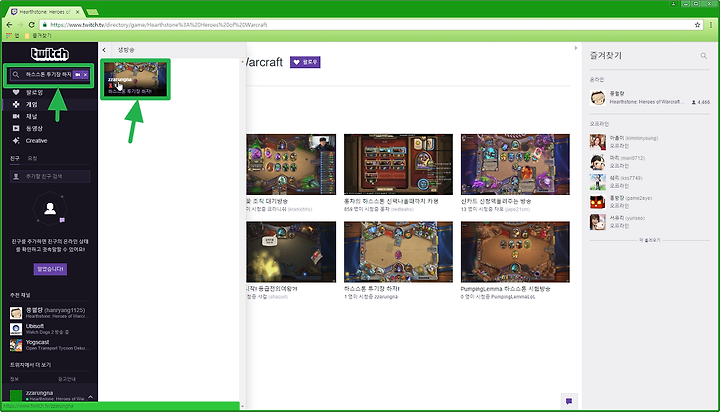Viewport: 720px width, 412px height.
Task: Click the Creative sparkle icon
Action: click(x=16, y=141)
